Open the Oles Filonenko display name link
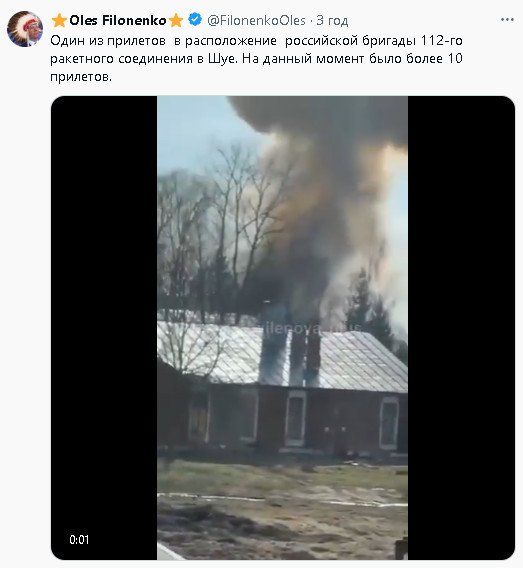This screenshot has width=523, height=568. (117, 20)
